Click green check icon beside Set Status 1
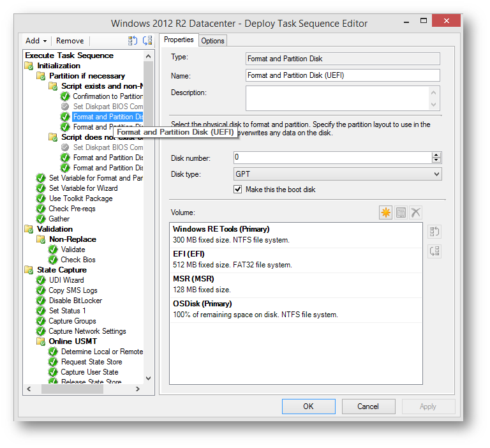 tap(41, 311)
